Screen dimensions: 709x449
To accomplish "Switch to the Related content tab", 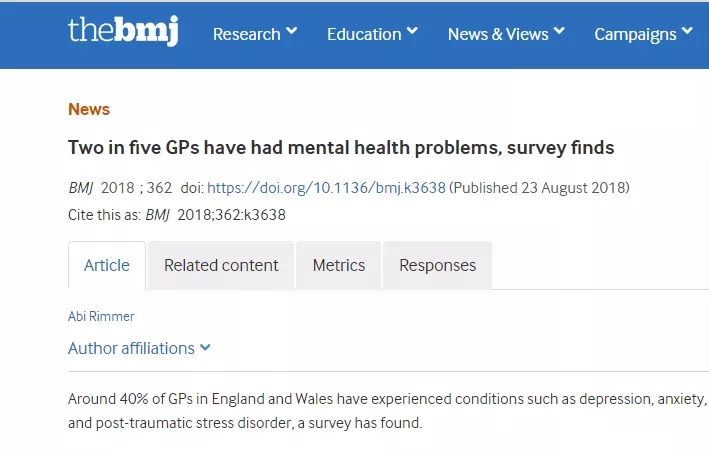I will (x=221, y=265).
